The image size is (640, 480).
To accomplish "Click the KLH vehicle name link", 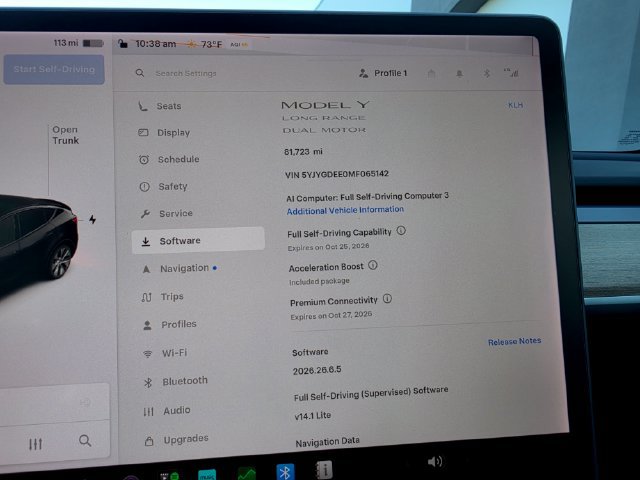I will [516, 105].
